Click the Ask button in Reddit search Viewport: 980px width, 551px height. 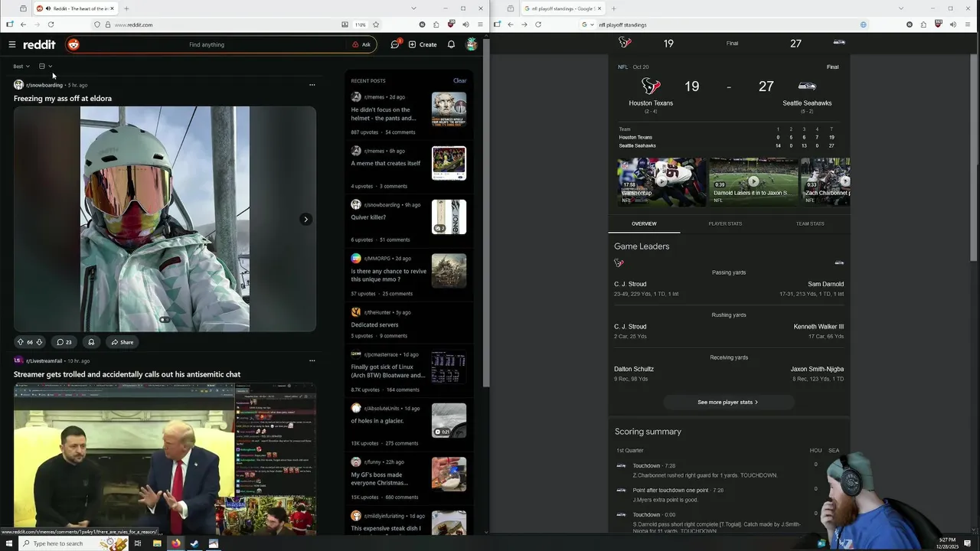[x=361, y=44]
